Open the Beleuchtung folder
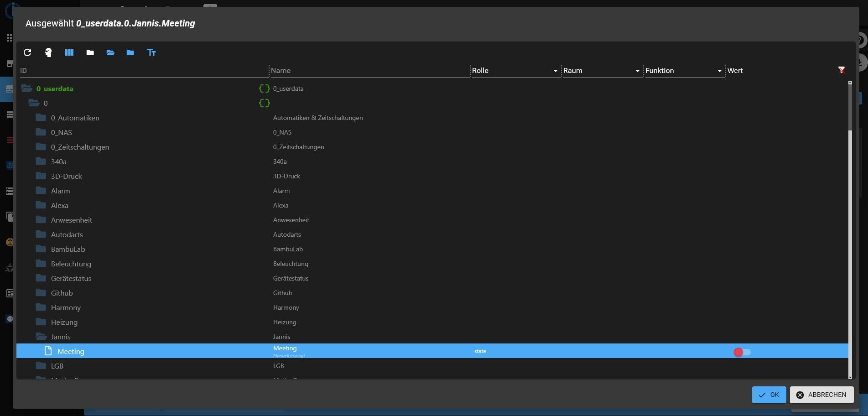Screen dimensions: 868x416 (41, 264)
